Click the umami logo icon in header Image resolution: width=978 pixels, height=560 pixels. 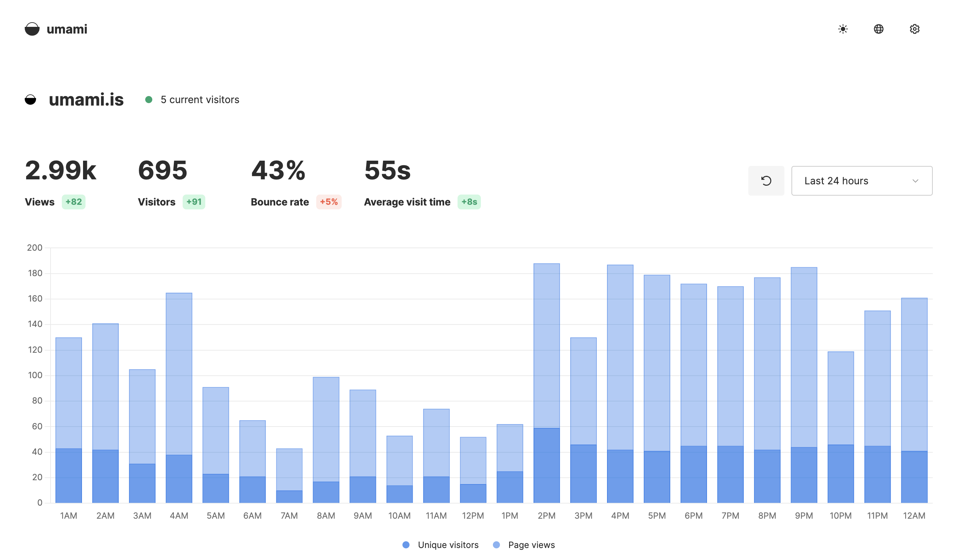coord(32,29)
